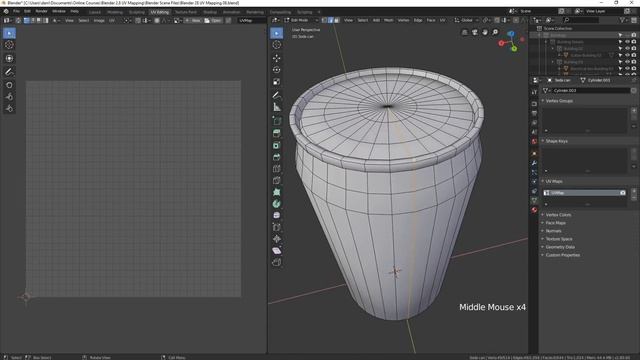Open the Render properties tab
Image resolution: width=640 pixels, height=360 pixels.
coord(534,104)
